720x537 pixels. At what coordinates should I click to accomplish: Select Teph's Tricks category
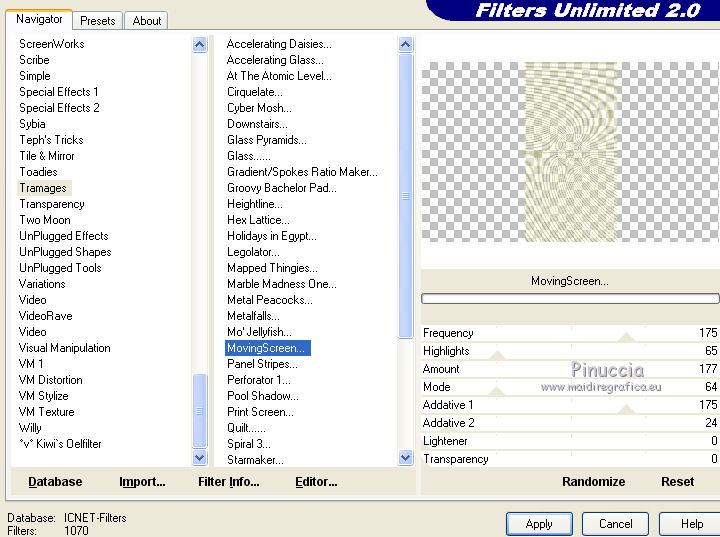tap(51, 140)
